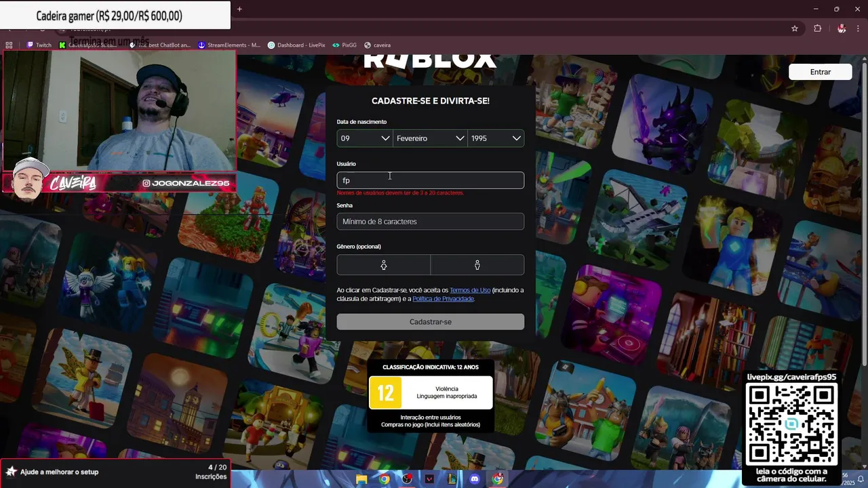Open the Chrome extensions puzzle icon
The height and width of the screenshot is (488, 868).
tap(817, 28)
